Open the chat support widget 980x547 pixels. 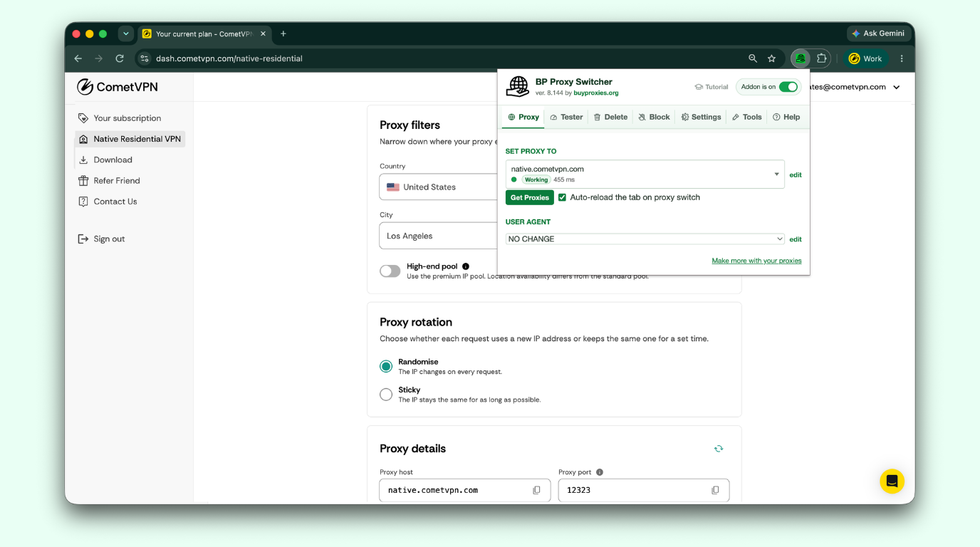click(892, 481)
